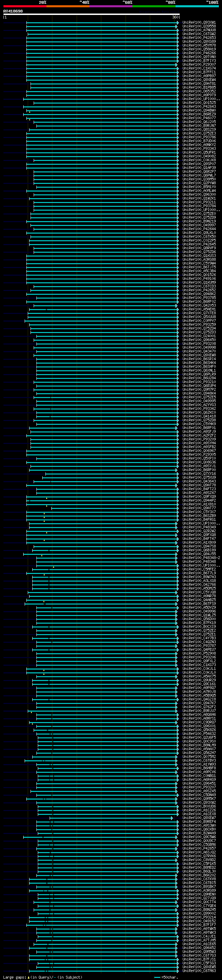Open hit UniRef100_Q39558
This screenshot has height=980, width=222.
(x=199, y=26)
